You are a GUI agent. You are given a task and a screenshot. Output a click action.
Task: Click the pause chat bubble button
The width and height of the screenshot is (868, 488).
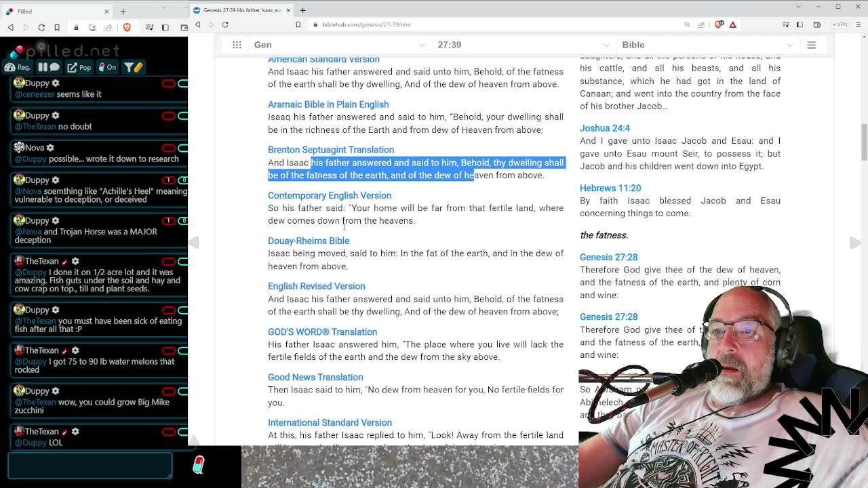click(x=49, y=67)
